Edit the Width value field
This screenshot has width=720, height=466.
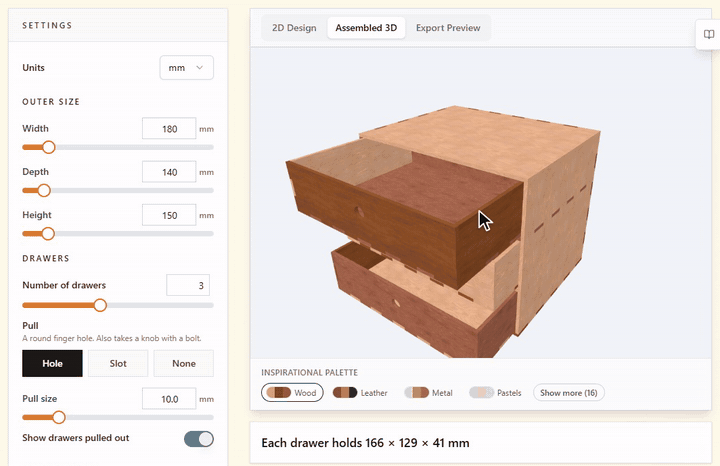(169, 129)
